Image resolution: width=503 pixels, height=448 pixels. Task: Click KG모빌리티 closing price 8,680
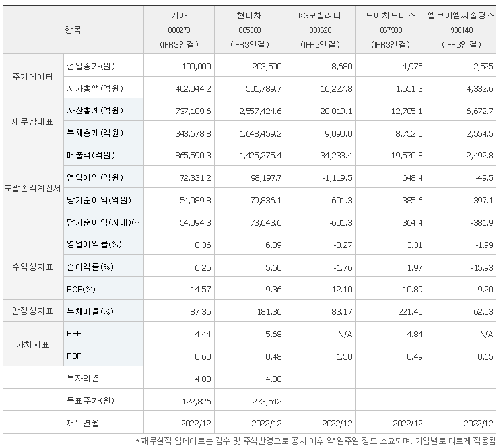tap(342, 67)
